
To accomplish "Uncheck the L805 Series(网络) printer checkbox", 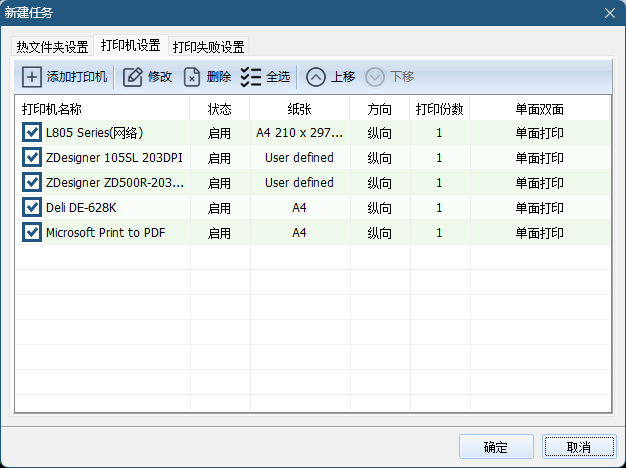I will click(x=32, y=133).
